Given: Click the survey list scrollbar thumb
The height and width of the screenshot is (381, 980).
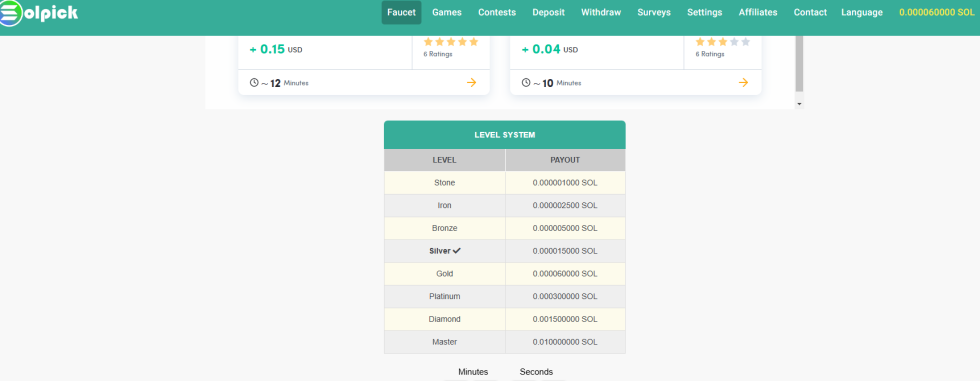Looking at the screenshot, I should (x=799, y=64).
